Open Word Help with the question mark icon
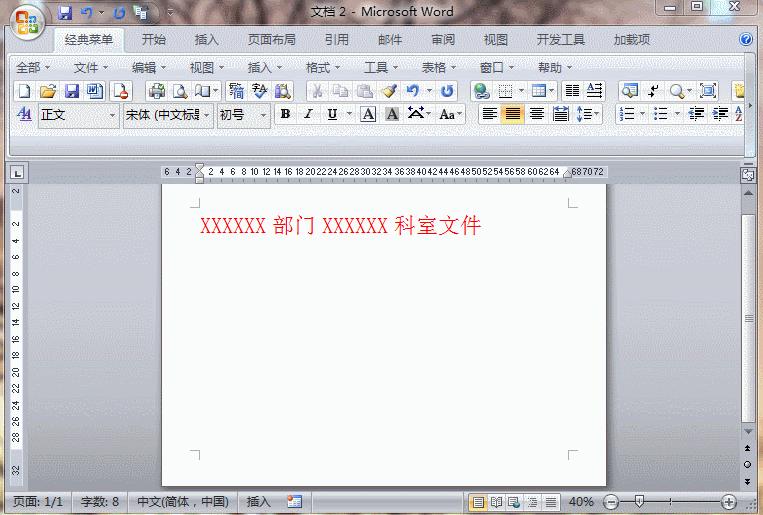The image size is (763, 515). click(745, 39)
